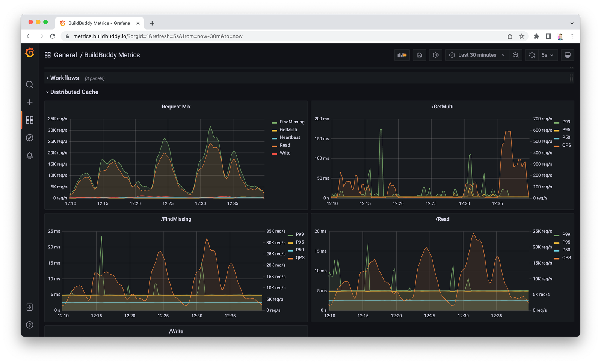Click the Workflows row title

coord(65,78)
